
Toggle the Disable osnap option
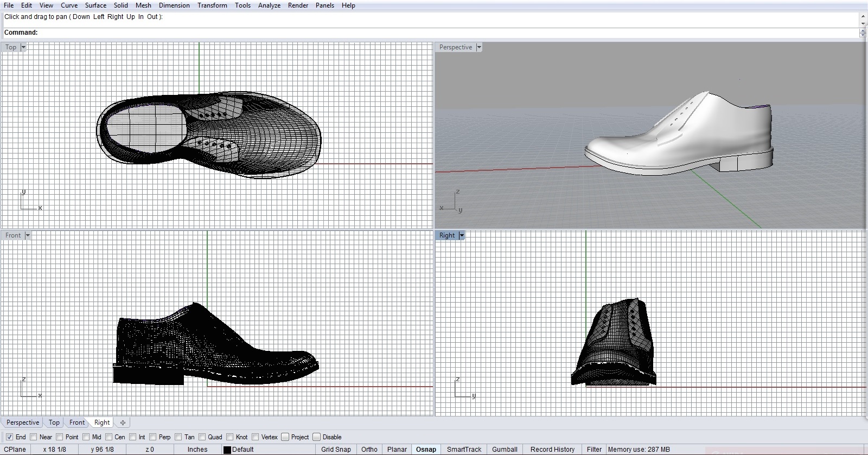pos(317,437)
